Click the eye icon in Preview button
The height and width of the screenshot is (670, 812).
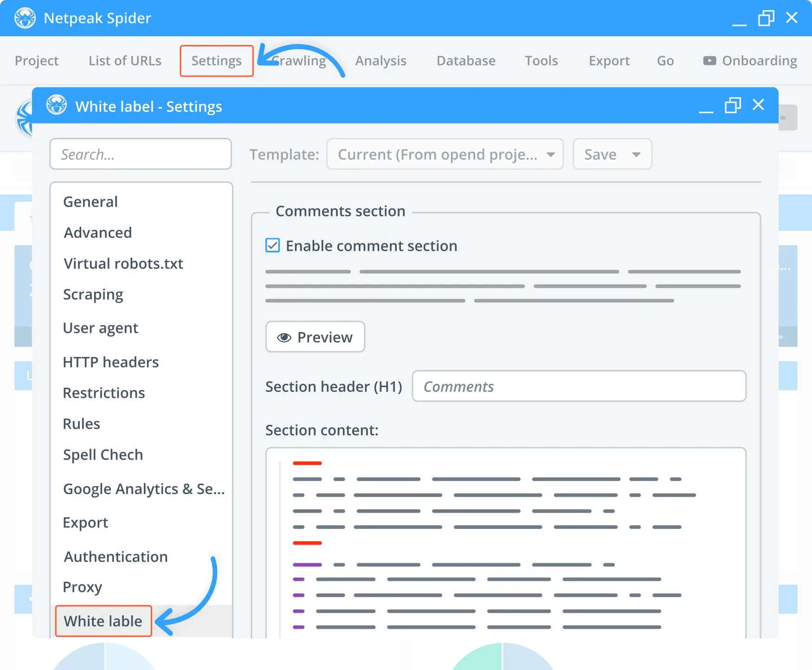click(284, 338)
